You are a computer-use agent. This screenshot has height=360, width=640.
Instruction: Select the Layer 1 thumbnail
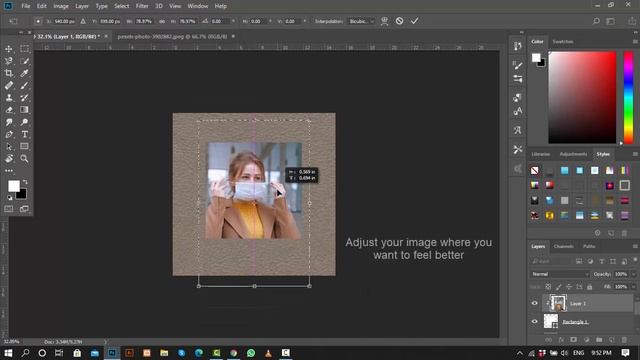click(558, 303)
